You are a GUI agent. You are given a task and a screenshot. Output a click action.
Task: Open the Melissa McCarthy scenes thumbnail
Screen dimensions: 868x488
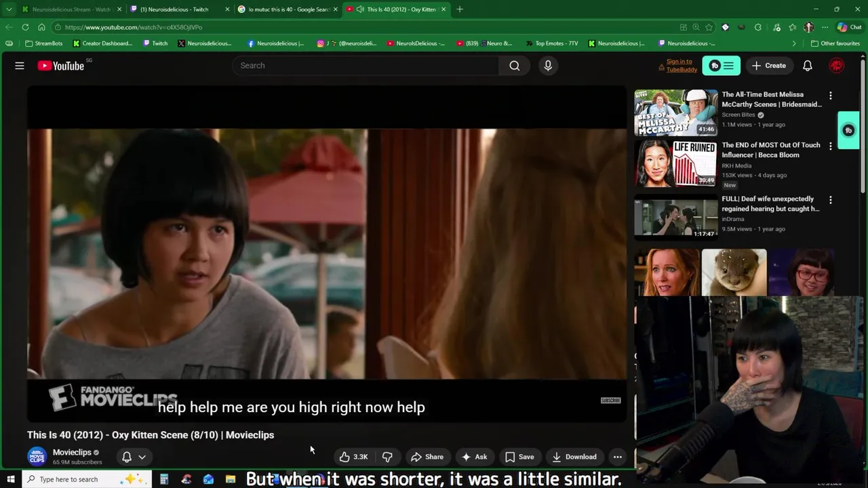pyautogui.click(x=675, y=113)
